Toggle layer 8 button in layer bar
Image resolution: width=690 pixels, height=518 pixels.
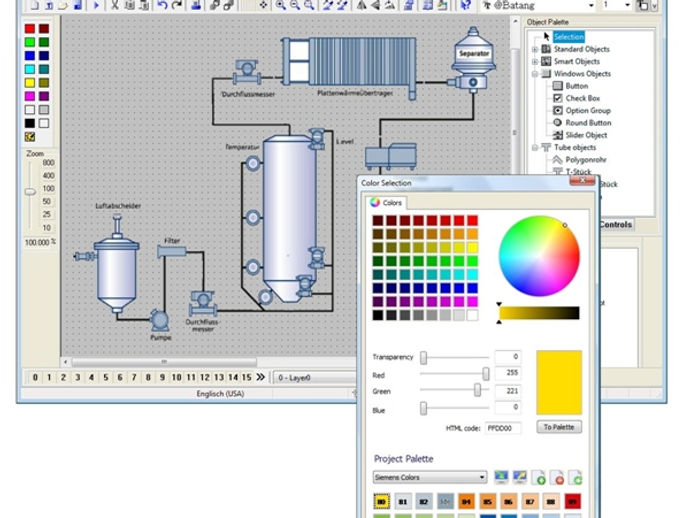(148, 377)
